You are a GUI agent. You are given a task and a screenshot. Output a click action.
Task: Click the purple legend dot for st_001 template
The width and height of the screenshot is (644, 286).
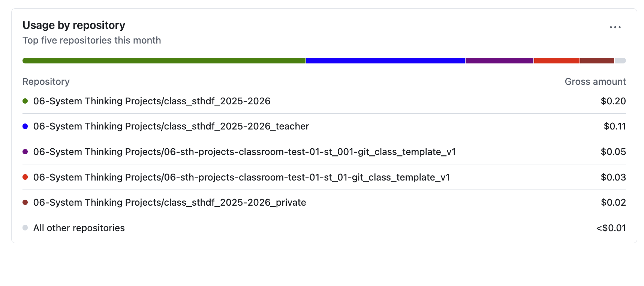click(x=25, y=152)
